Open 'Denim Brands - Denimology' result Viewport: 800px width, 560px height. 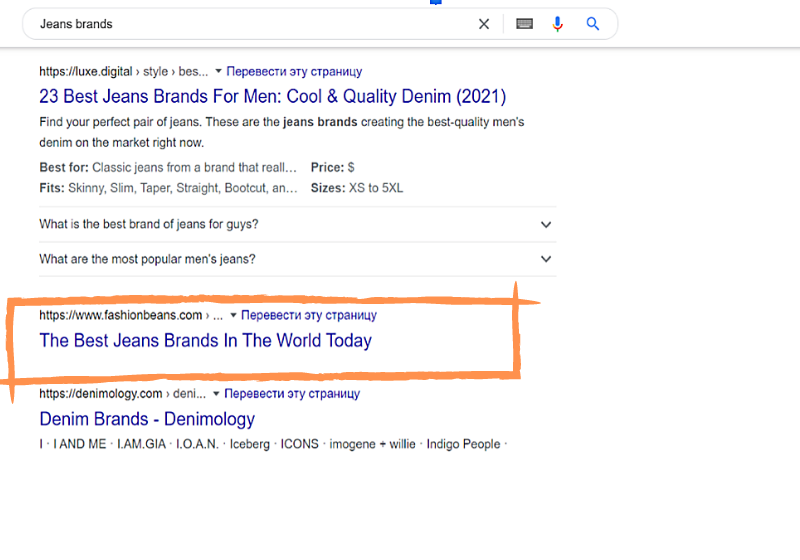[147, 419]
